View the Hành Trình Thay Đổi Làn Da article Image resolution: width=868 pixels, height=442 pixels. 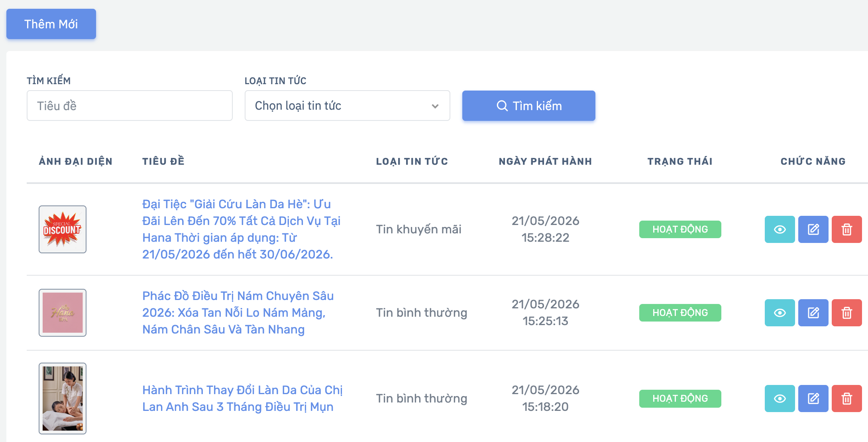[780, 399]
